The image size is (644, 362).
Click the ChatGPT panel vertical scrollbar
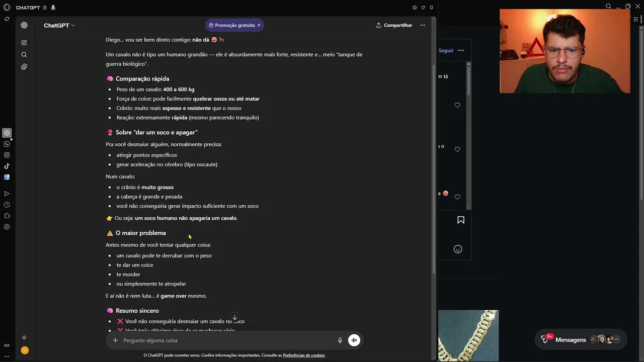click(x=434, y=169)
